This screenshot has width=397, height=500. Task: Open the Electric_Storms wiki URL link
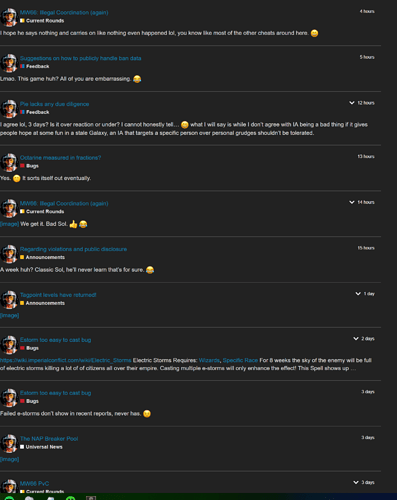(66, 360)
